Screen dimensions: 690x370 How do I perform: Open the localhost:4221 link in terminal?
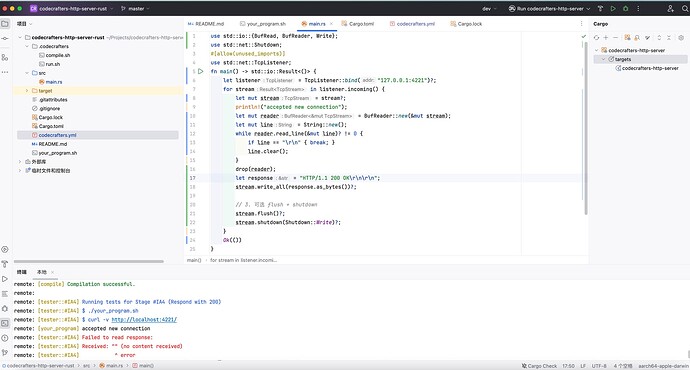coord(144,320)
